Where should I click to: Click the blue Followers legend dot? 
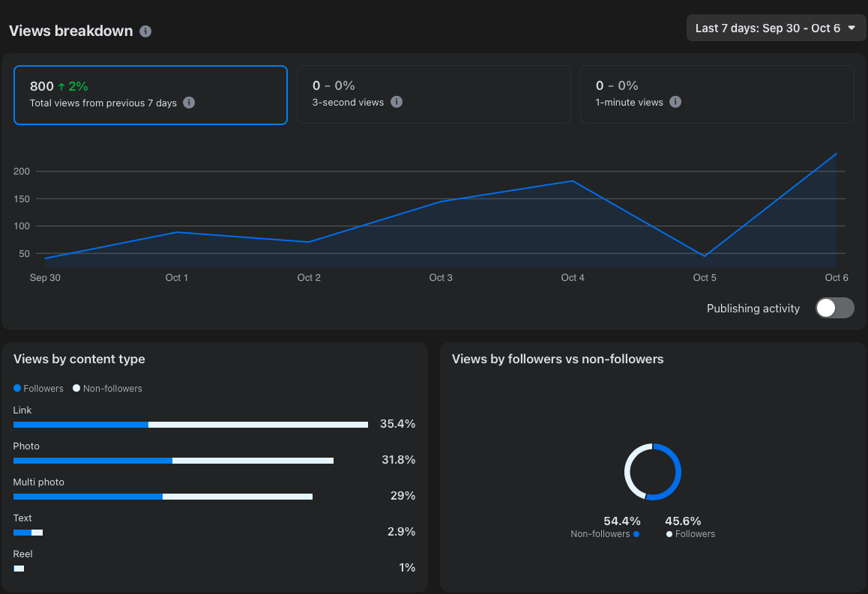point(17,389)
